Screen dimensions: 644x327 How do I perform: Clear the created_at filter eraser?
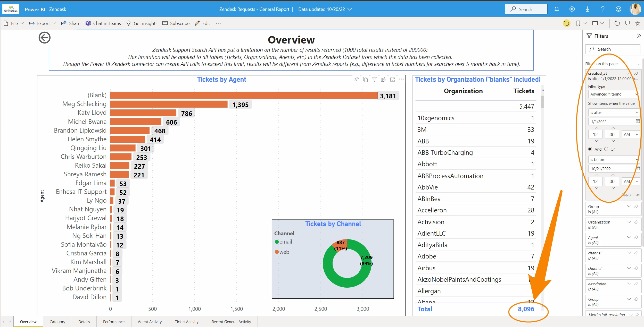point(636,74)
